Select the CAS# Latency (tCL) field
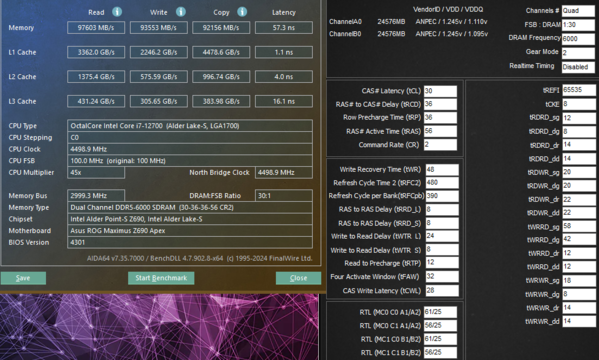599x360 pixels. [x=440, y=91]
